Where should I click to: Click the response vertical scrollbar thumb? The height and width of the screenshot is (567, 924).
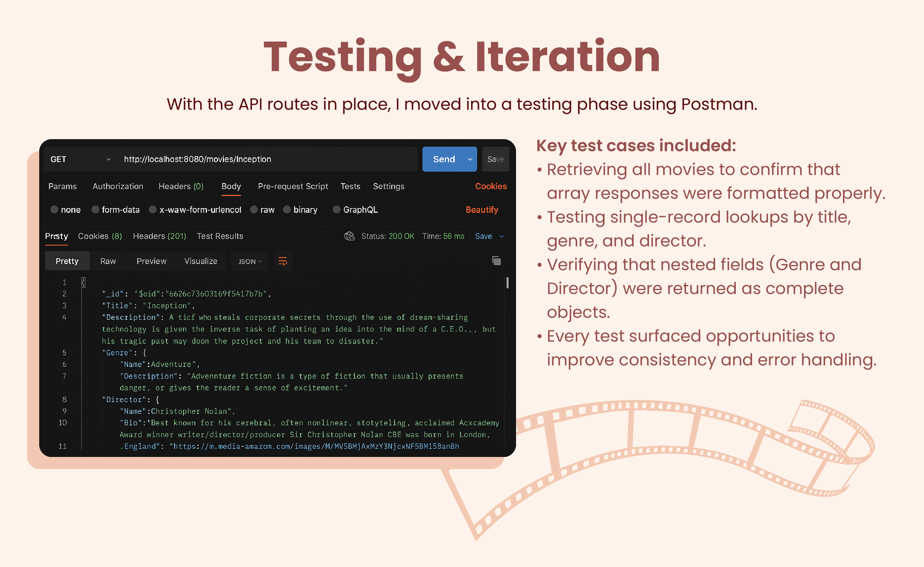click(x=507, y=282)
